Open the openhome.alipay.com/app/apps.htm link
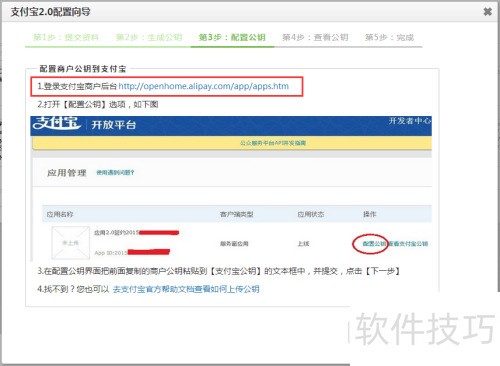 [204, 86]
